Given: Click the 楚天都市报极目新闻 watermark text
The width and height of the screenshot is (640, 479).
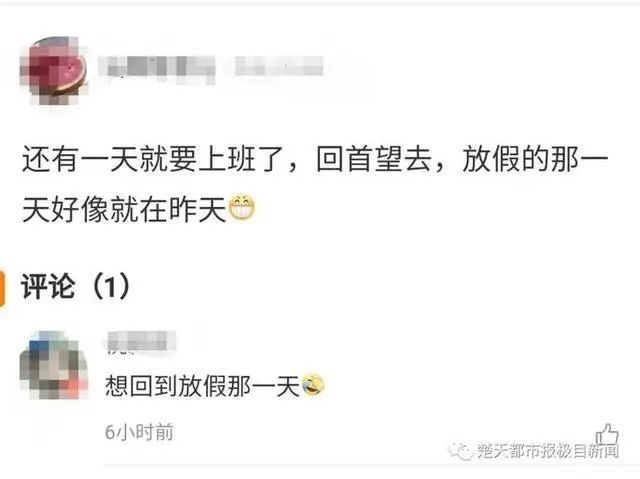Looking at the screenshot, I should point(548,451).
